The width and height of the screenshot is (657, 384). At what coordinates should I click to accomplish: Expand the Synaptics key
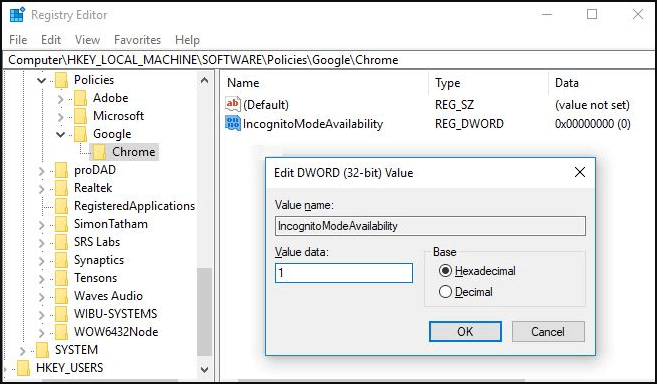41,261
